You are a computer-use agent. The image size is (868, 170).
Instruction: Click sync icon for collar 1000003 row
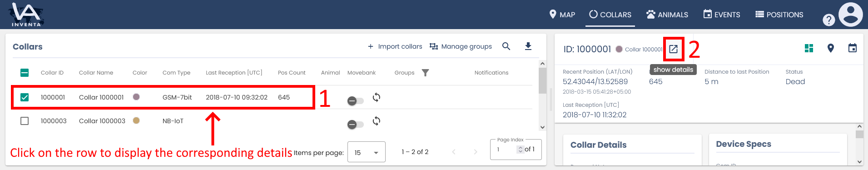377,121
